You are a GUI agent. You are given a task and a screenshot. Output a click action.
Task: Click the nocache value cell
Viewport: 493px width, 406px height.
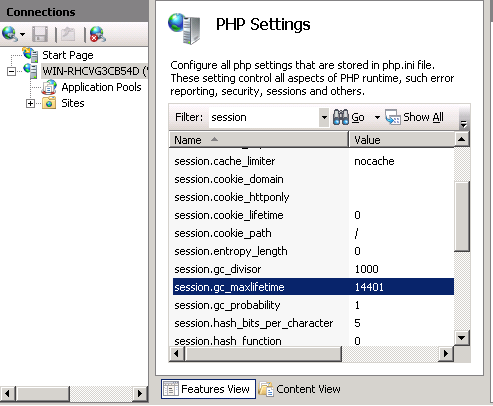pyautogui.click(x=374, y=161)
